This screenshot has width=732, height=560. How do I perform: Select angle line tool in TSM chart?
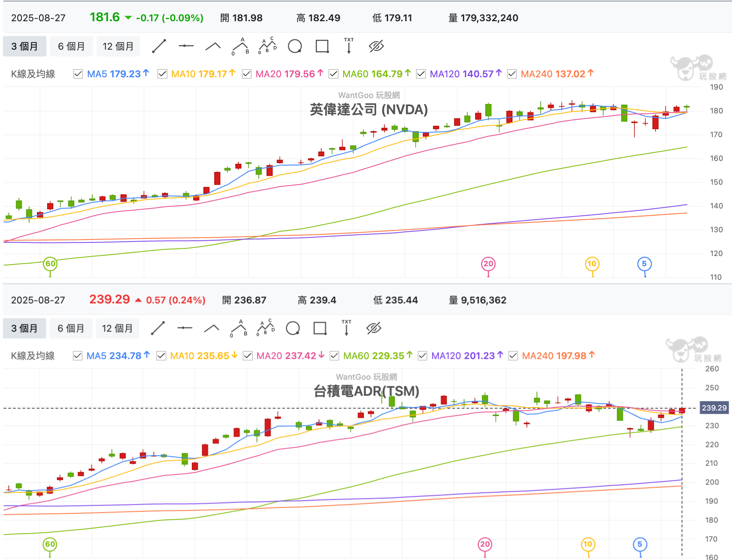point(211,328)
